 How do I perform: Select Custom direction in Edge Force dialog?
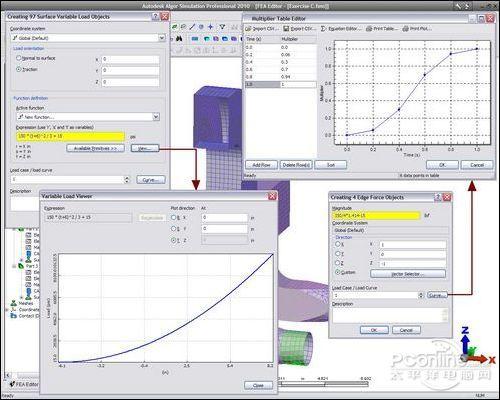click(x=338, y=272)
